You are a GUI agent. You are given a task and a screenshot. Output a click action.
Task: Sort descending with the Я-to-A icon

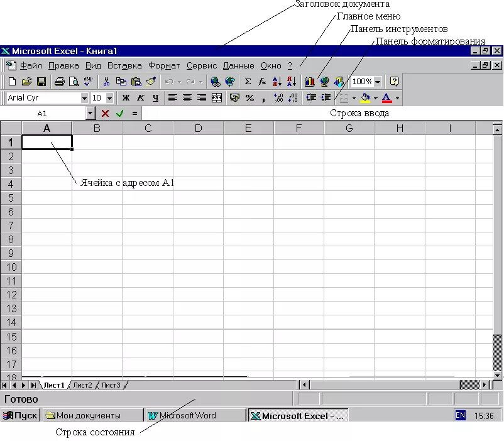[291, 82]
